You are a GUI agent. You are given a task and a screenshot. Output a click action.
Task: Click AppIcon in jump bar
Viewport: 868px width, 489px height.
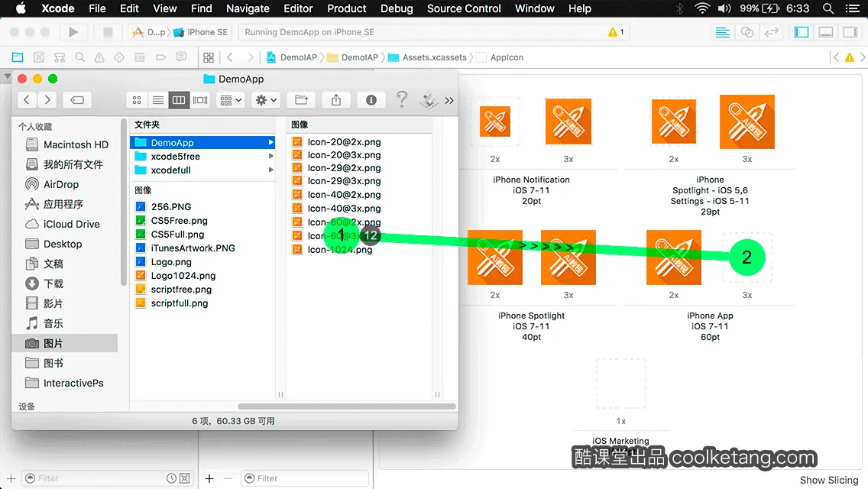500,57
